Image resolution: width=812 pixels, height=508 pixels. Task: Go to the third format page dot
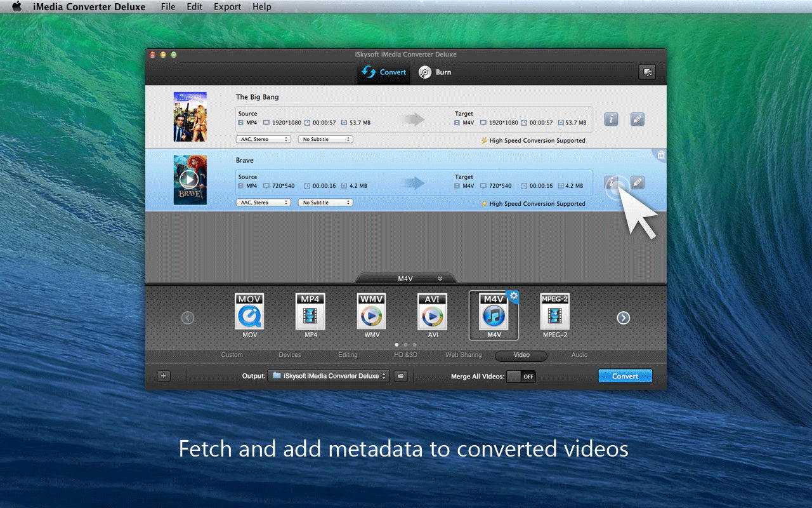[415, 345]
